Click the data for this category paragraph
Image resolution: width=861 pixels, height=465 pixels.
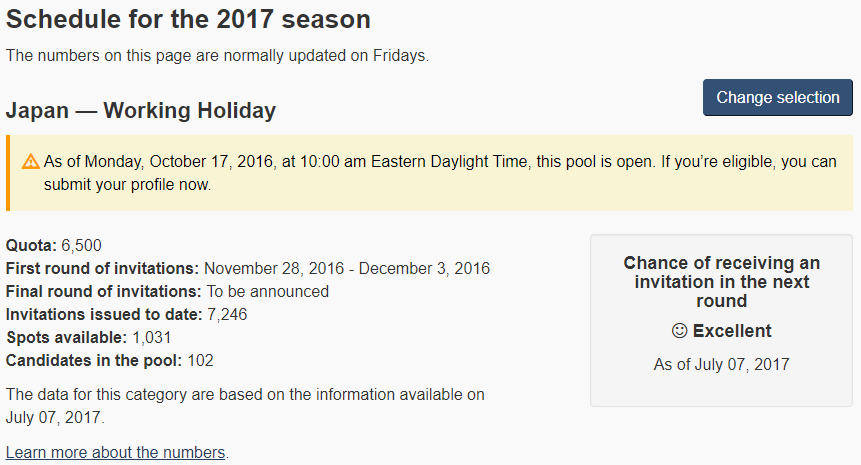245,405
